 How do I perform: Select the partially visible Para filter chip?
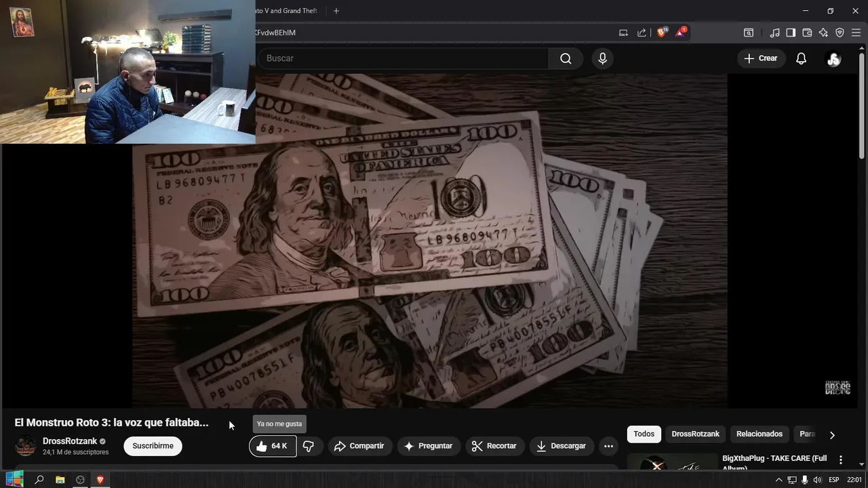click(x=806, y=434)
